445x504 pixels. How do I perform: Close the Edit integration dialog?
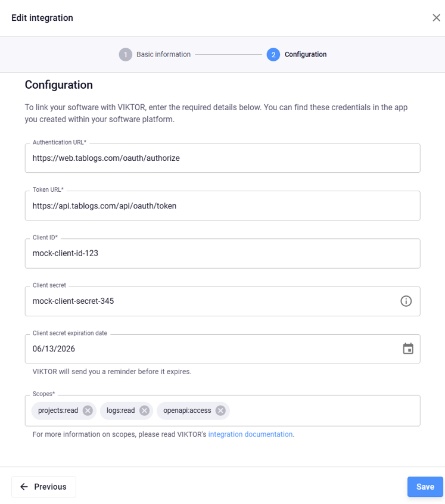click(436, 18)
